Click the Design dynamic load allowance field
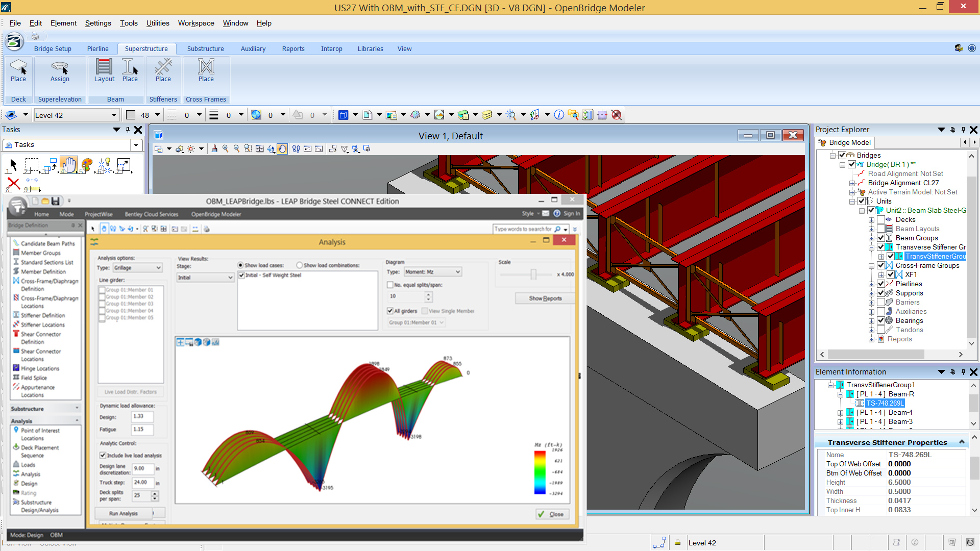This screenshot has width=980, height=551. pos(142,416)
